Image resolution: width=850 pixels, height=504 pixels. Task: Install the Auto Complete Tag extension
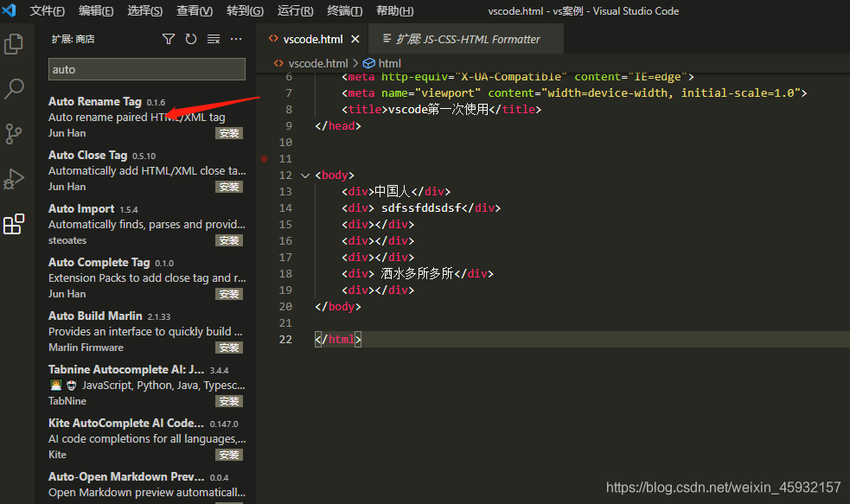coord(229,294)
